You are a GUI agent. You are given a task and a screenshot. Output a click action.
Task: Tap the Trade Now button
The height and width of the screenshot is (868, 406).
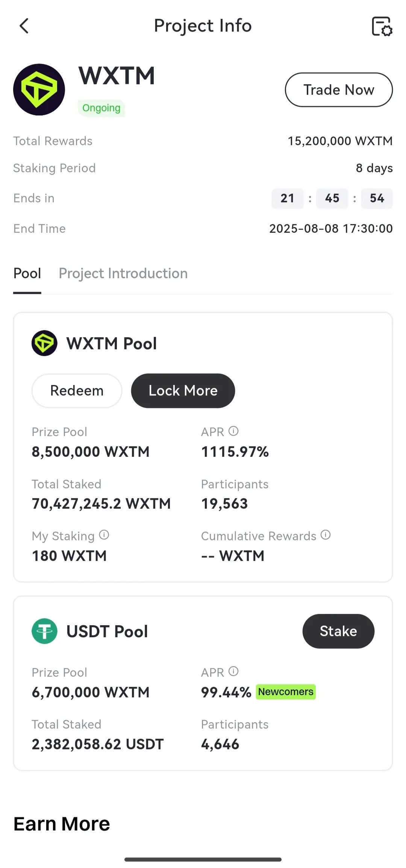[339, 90]
